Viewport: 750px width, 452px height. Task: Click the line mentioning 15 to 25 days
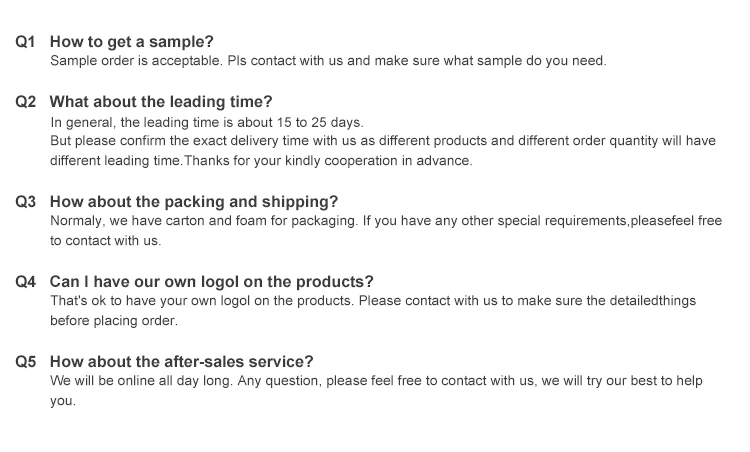coord(207,122)
